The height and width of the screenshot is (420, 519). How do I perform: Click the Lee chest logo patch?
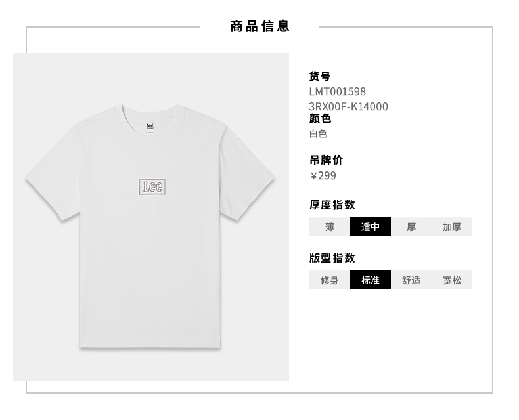[152, 187]
